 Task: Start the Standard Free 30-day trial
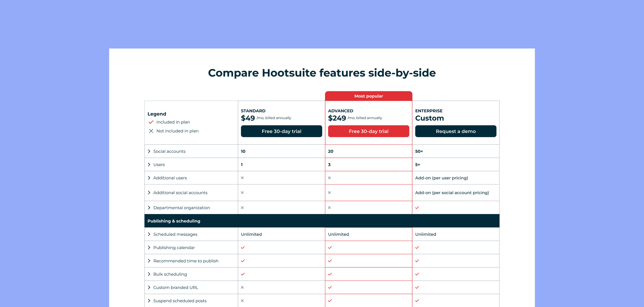tap(281, 131)
